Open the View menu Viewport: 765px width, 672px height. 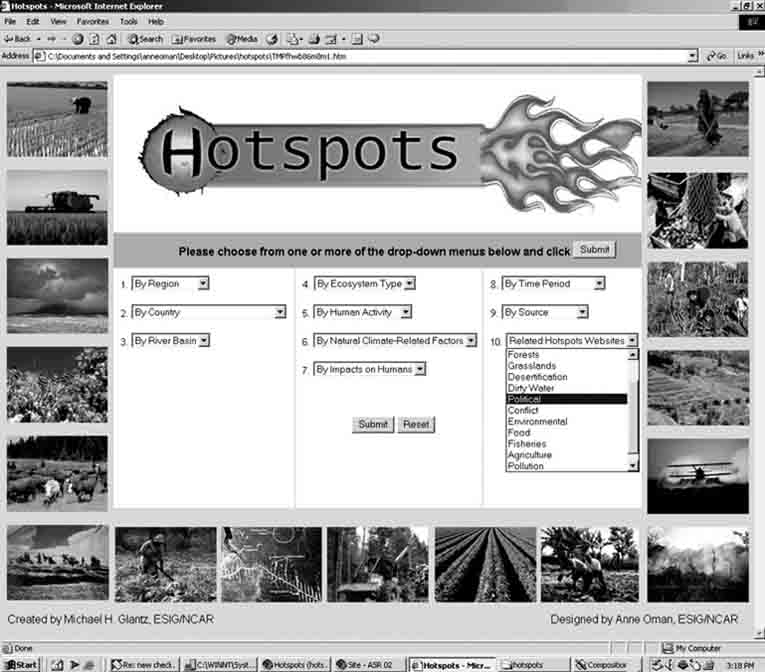[58, 21]
